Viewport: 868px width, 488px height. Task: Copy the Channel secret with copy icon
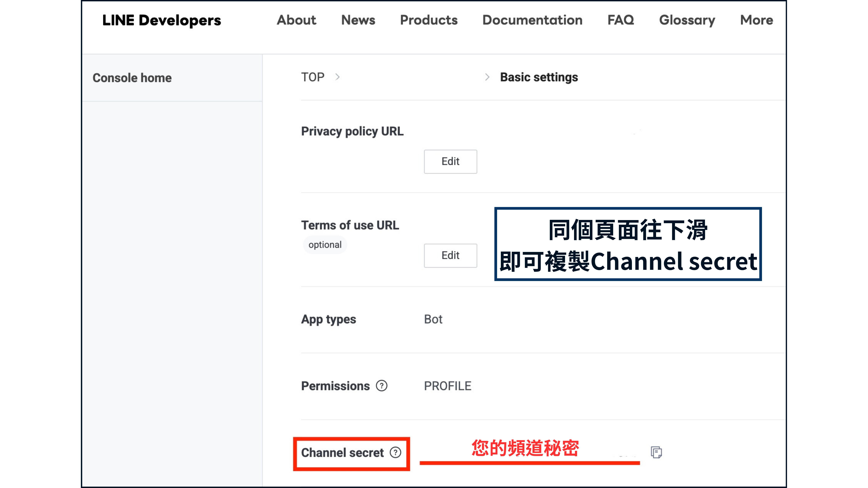[656, 452]
